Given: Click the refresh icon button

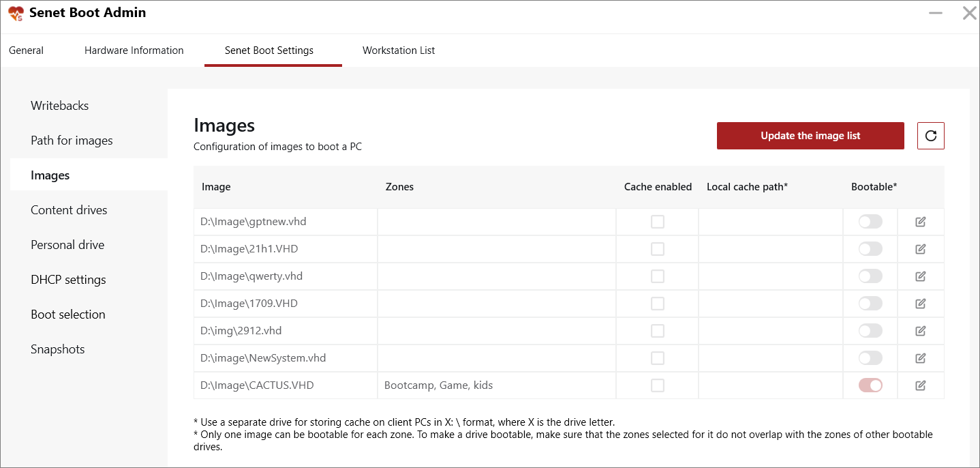Looking at the screenshot, I should click(931, 136).
